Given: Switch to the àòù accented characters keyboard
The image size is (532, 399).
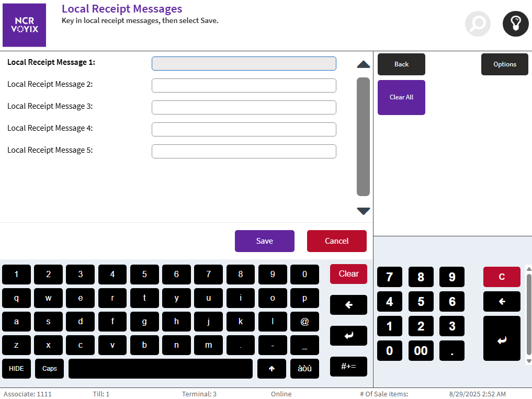Looking at the screenshot, I should [304, 369].
